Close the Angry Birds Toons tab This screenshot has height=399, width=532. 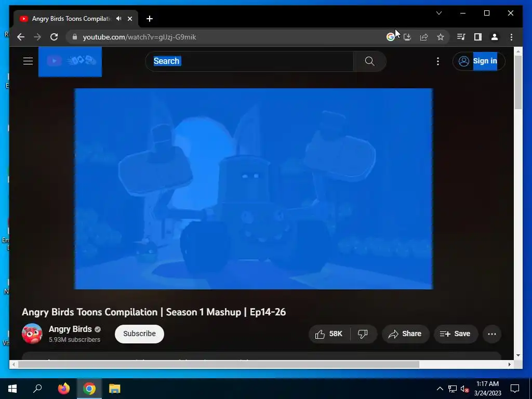[129, 19]
